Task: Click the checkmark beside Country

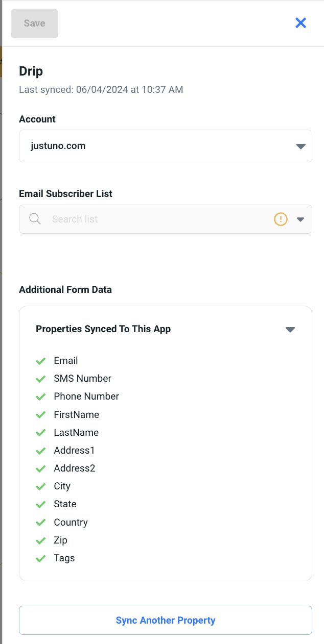Action: click(41, 523)
